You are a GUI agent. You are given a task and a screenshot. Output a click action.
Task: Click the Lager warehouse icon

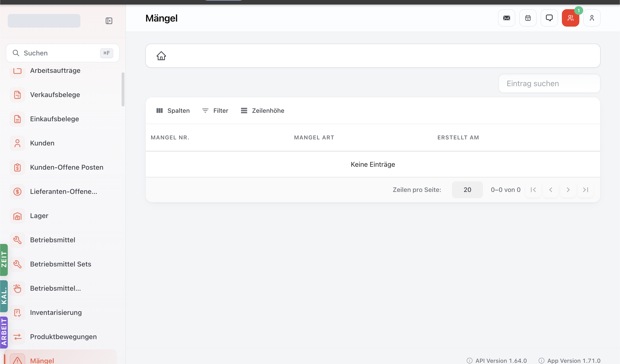click(x=17, y=216)
